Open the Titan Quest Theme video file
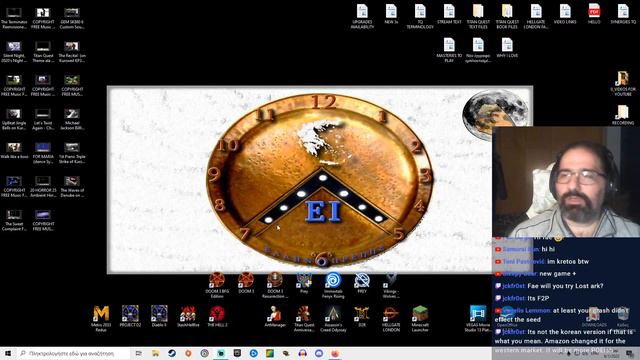 point(43,52)
